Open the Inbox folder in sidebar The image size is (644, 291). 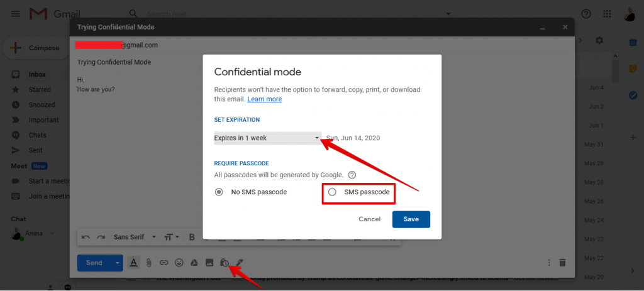(37, 75)
